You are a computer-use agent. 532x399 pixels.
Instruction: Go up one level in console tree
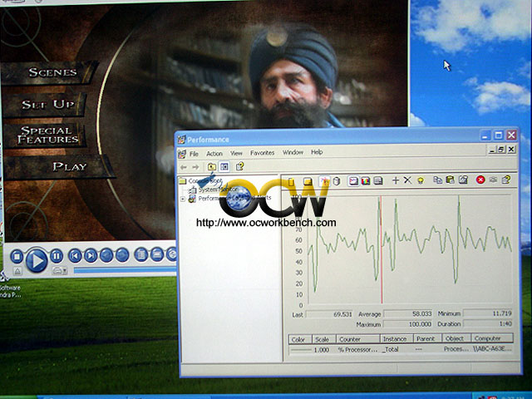click(212, 166)
